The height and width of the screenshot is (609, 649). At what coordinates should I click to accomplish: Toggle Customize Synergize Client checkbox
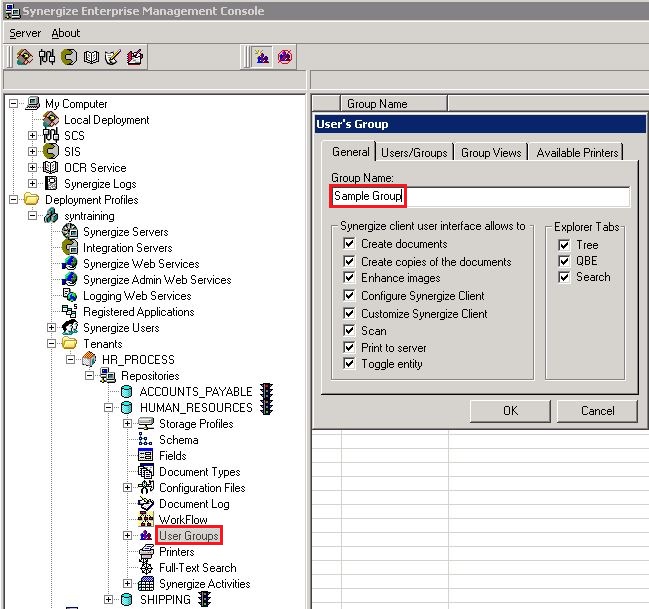(x=349, y=313)
